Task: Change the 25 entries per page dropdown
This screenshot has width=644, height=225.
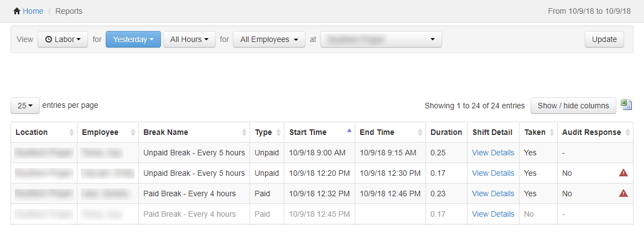Action: coord(25,106)
